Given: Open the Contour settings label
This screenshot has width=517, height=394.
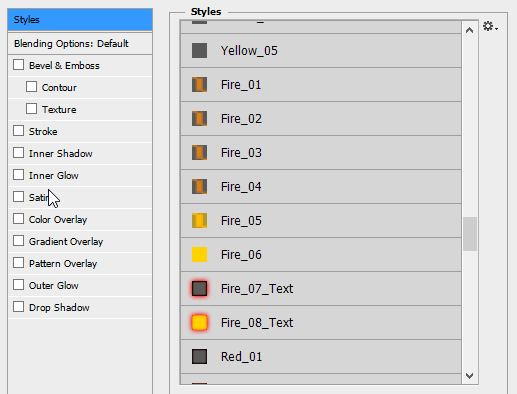Looking at the screenshot, I should click(x=59, y=88).
